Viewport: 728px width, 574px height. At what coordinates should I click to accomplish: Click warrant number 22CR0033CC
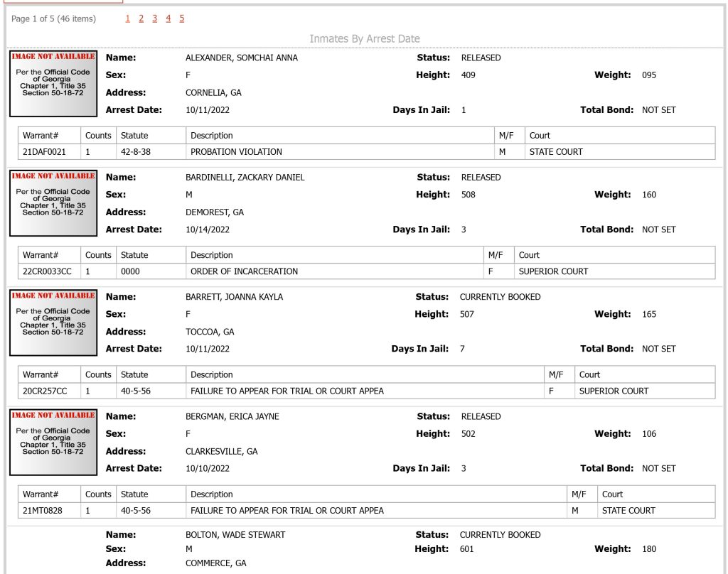pos(47,271)
